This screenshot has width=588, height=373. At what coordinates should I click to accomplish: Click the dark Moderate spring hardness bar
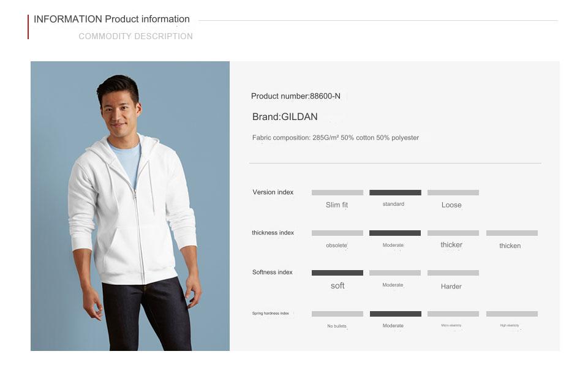(395, 314)
